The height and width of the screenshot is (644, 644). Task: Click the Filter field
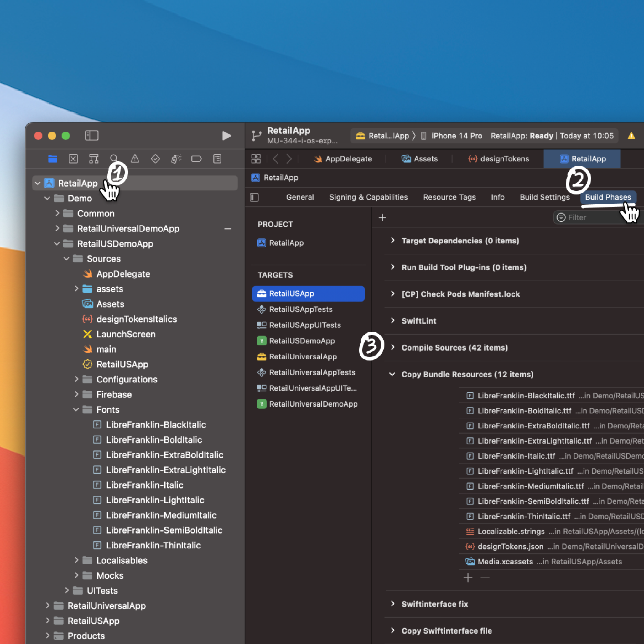pos(587,217)
